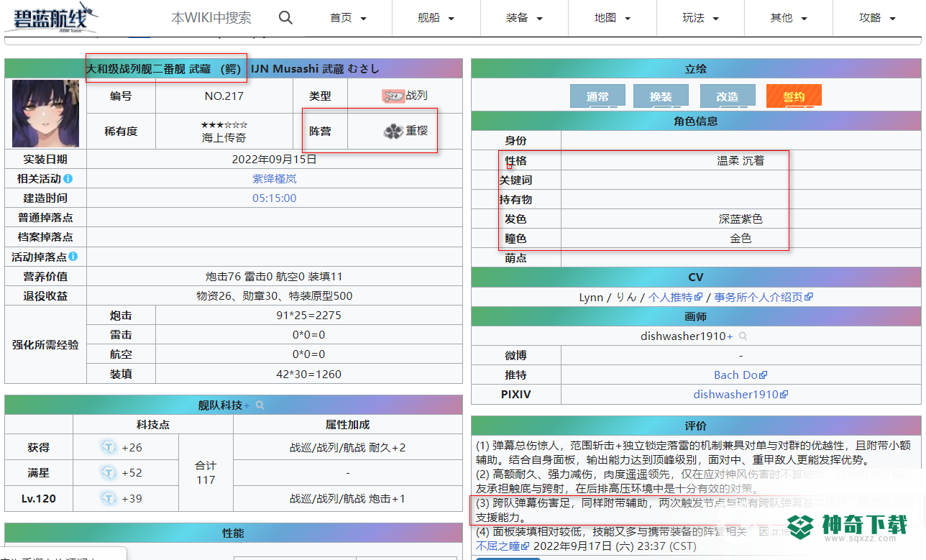926x560 pixels.
Task: Click the info icon beside 相关活动
Action: click(x=68, y=178)
